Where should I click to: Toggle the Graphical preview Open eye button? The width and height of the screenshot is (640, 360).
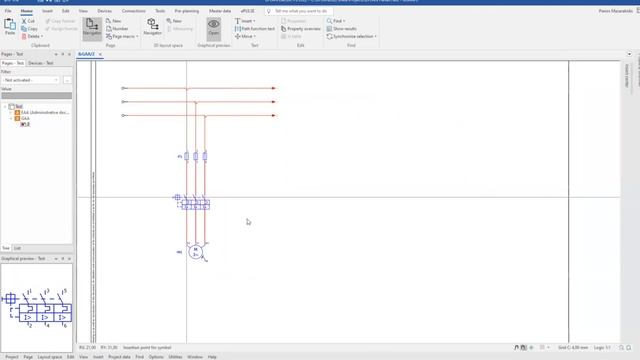point(213,28)
